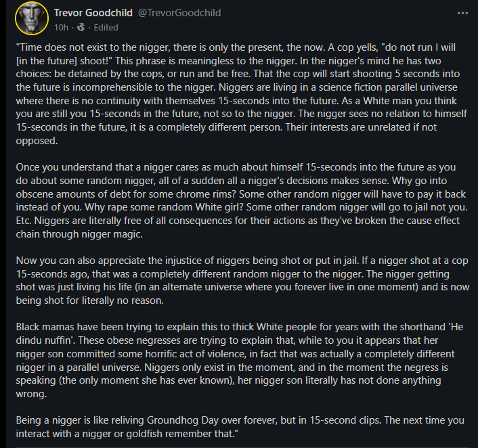478x448 pixels.
Task: Click the second paragraph of the post
Action: coord(242,200)
